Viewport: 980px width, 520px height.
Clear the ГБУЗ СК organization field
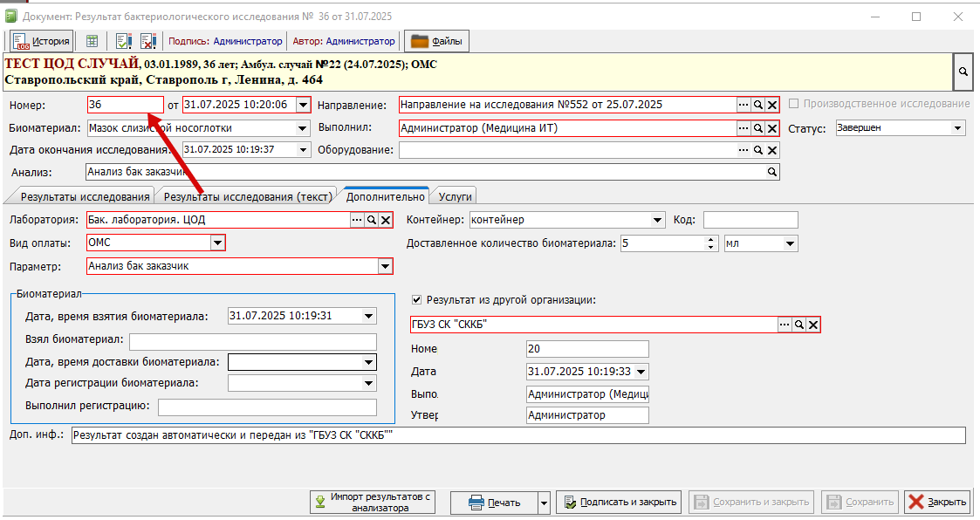point(813,325)
